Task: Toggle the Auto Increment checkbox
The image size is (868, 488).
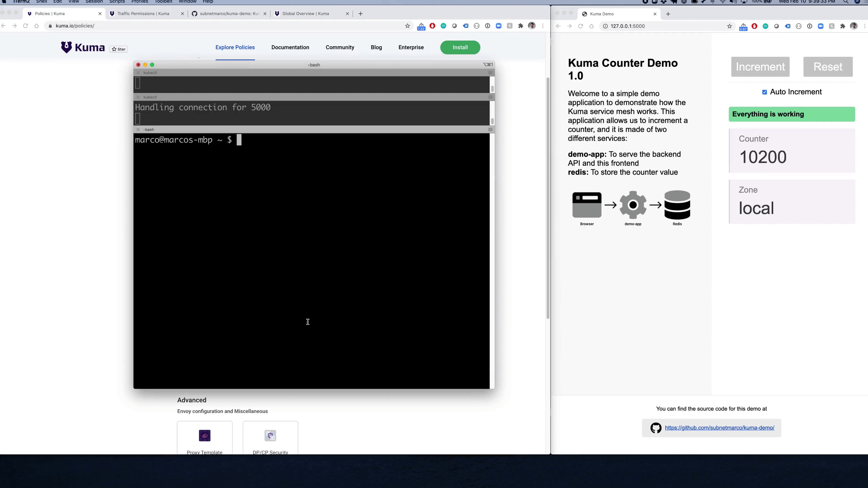Action: coord(764,92)
